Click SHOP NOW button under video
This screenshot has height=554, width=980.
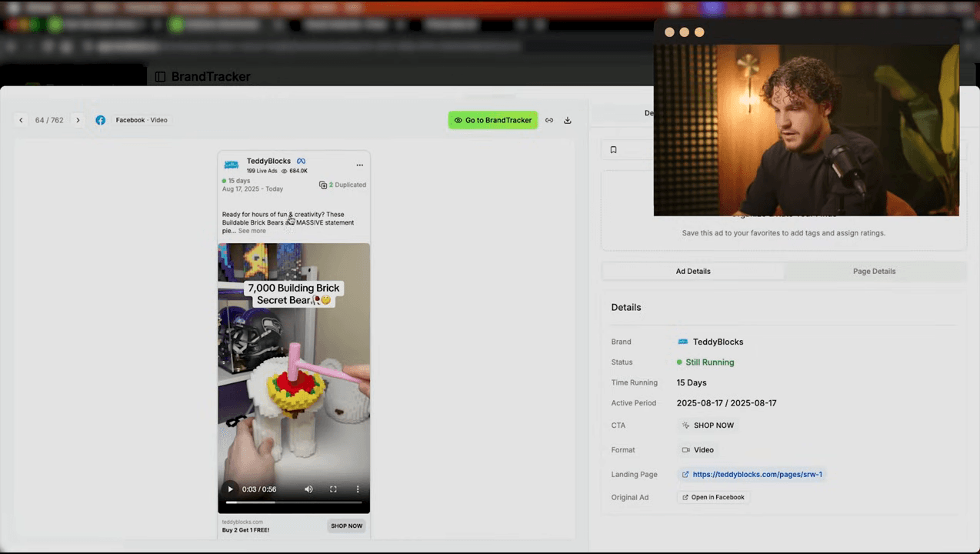346,526
